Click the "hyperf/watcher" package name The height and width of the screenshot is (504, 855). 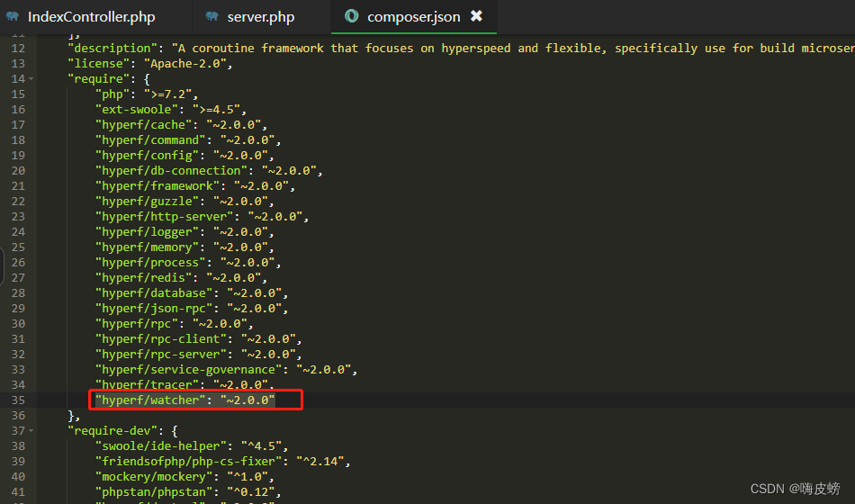[x=150, y=400]
